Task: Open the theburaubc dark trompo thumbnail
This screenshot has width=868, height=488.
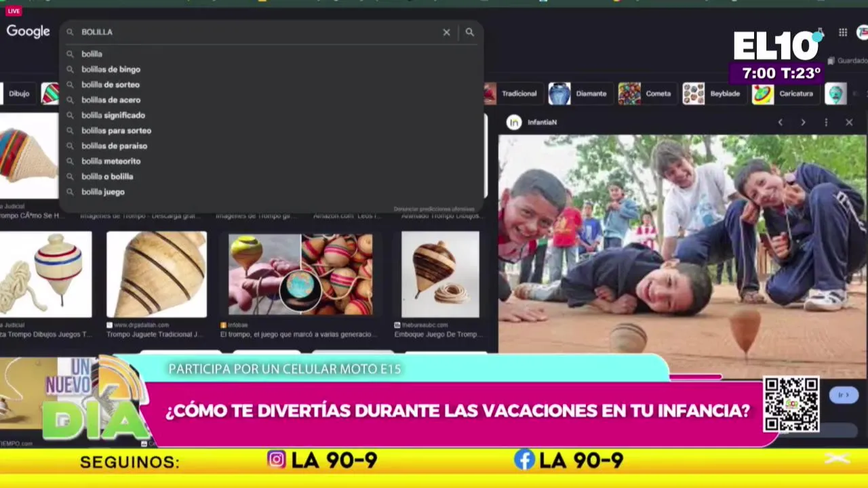Action: coord(440,274)
